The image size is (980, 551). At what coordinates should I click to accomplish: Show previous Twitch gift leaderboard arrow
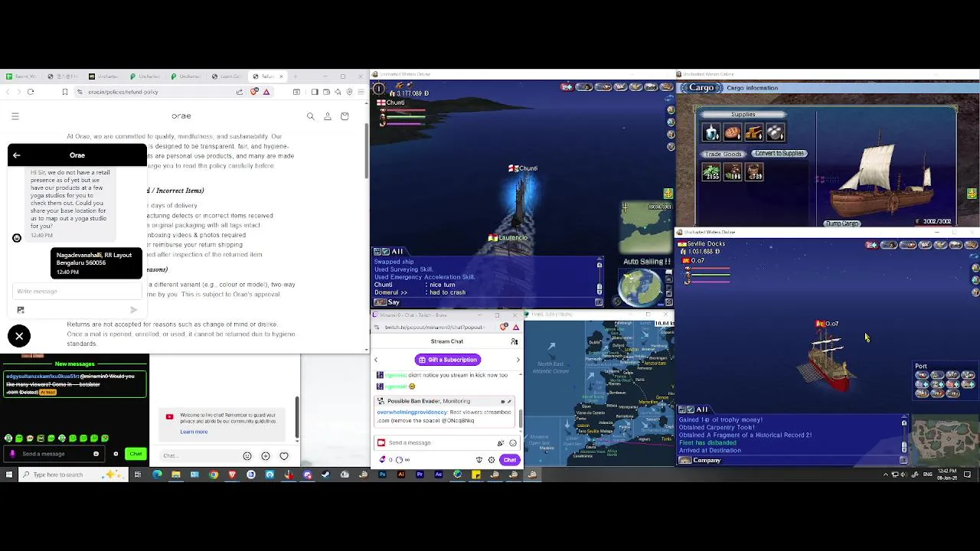pos(376,360)
